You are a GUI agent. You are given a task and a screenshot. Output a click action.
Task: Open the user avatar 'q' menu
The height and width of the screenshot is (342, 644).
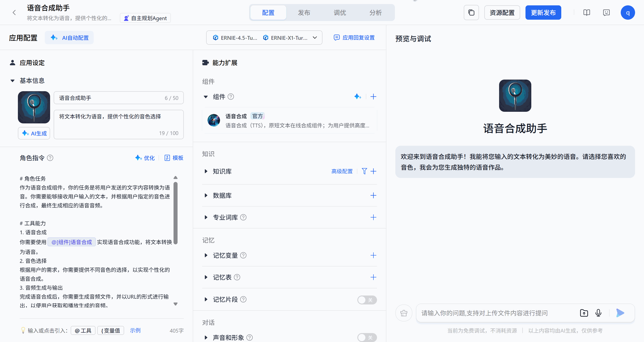point(627,13)
